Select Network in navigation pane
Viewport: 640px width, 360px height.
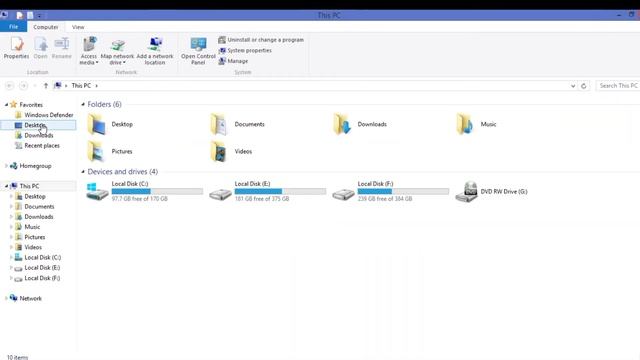31,298
